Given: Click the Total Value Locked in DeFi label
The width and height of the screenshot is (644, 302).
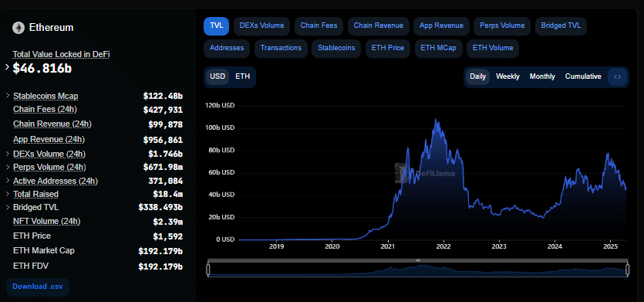Looking at the screenshot, I should click(x=61, y=54).
